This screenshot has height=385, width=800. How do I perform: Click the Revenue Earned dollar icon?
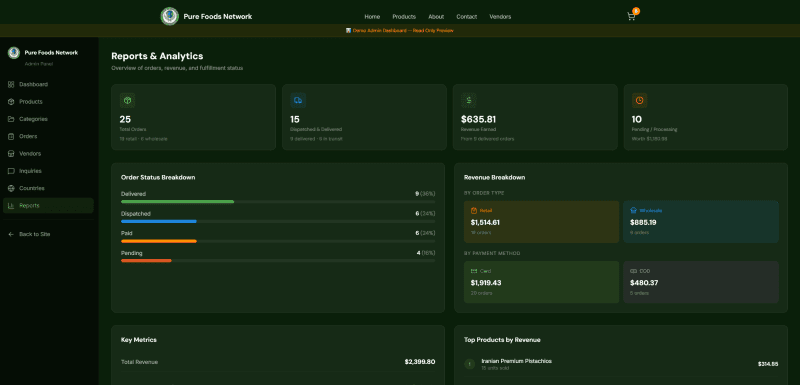469,100
